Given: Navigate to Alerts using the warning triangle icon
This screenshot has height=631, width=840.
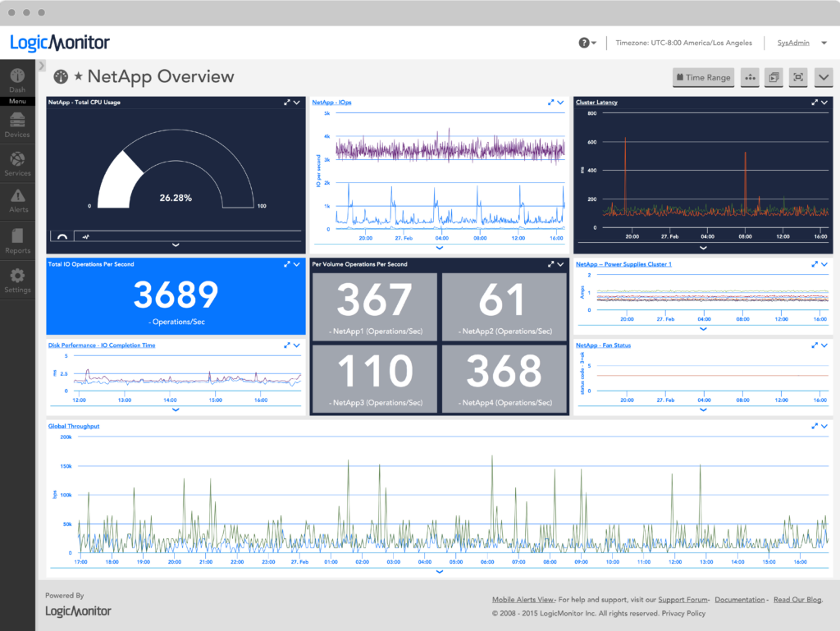Looking at the screenshot, I should click(x=17, y=199).
